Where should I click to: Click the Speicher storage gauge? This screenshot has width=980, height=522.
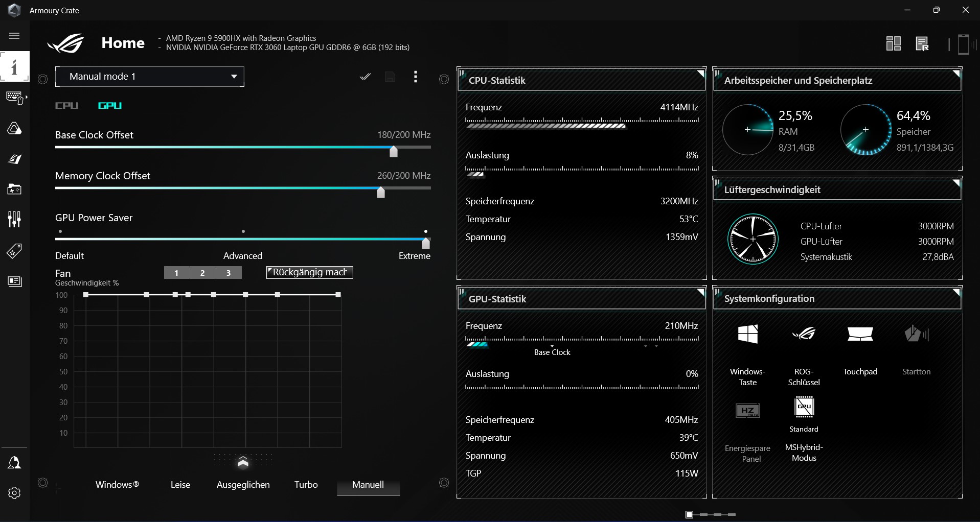pyautogui.click(x=866, y=130)
